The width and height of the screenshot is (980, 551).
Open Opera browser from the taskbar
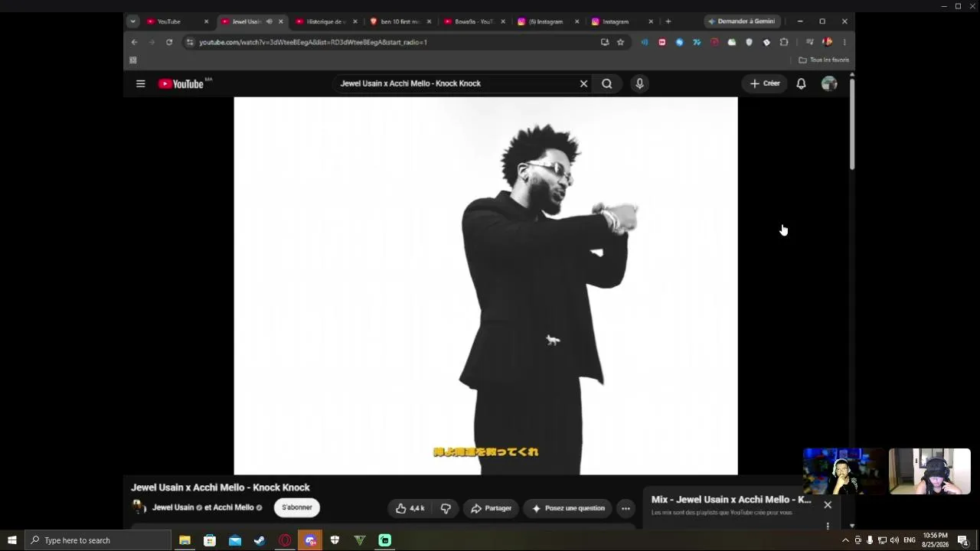tap(285, 540)
